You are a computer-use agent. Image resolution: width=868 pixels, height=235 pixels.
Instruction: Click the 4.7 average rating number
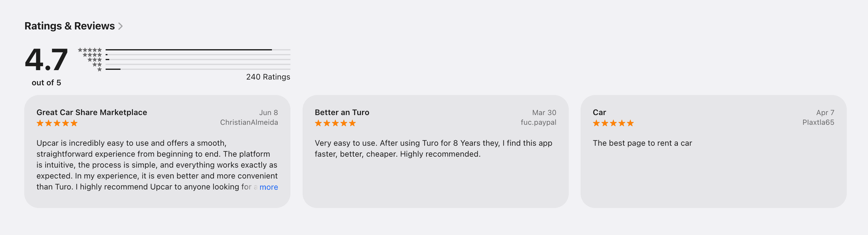46,59
